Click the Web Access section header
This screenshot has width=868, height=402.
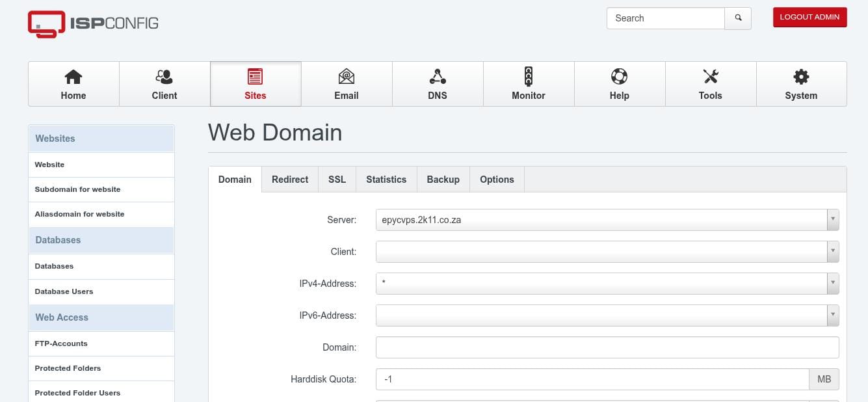101,317
